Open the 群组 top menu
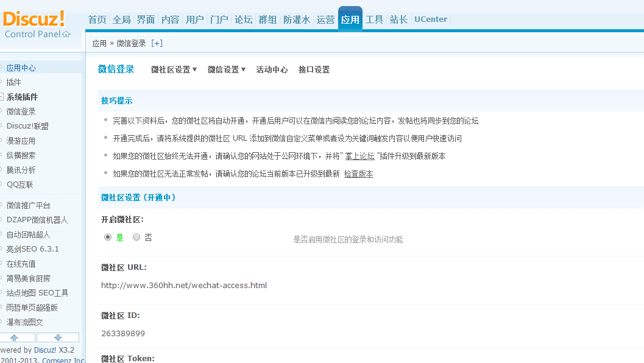Screen dimensions: 644x363 coord(267,19)
